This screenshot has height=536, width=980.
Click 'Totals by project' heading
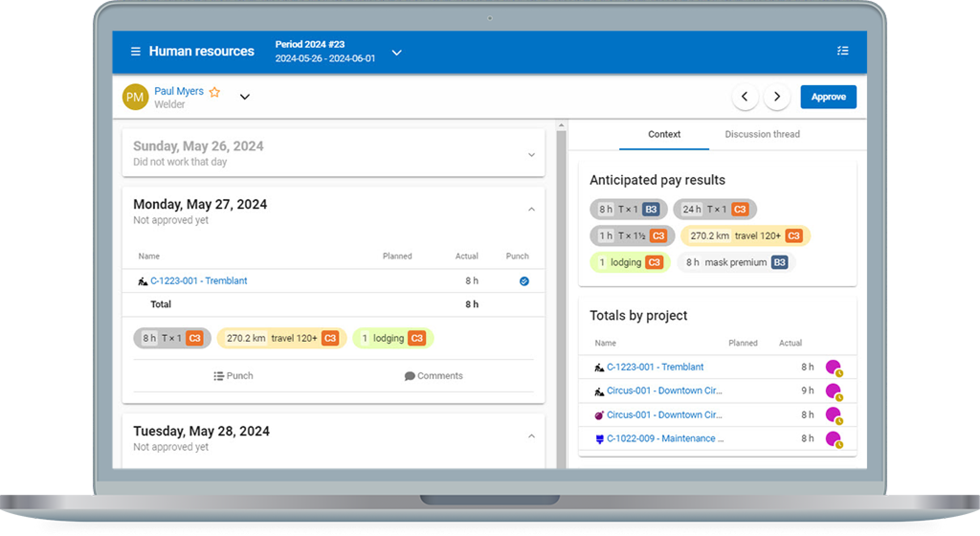tap(638, 315)
